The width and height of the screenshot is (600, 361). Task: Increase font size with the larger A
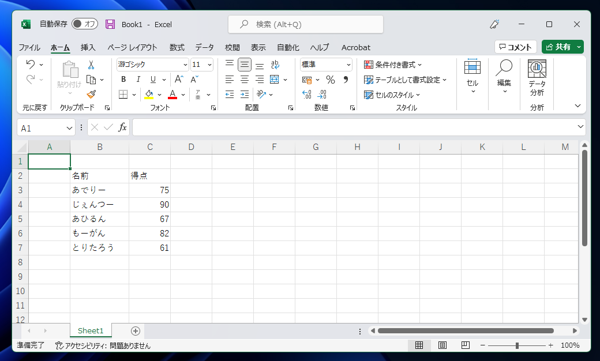tap(179, 79)
